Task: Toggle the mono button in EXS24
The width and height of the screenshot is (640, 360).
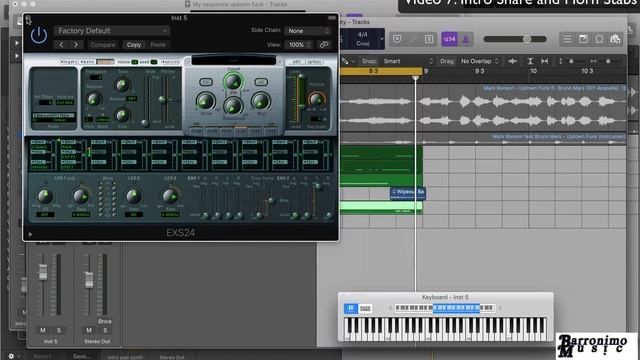Action: 87,62
